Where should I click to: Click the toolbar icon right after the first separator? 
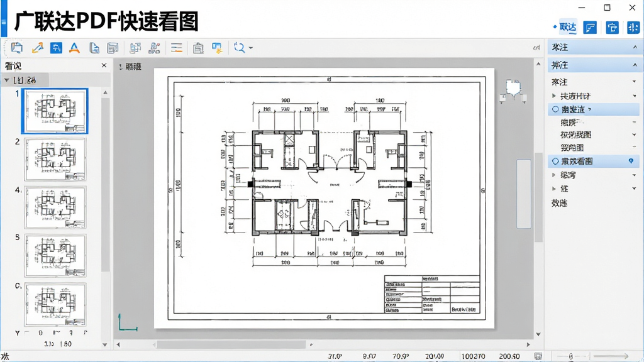click(135, 48)
